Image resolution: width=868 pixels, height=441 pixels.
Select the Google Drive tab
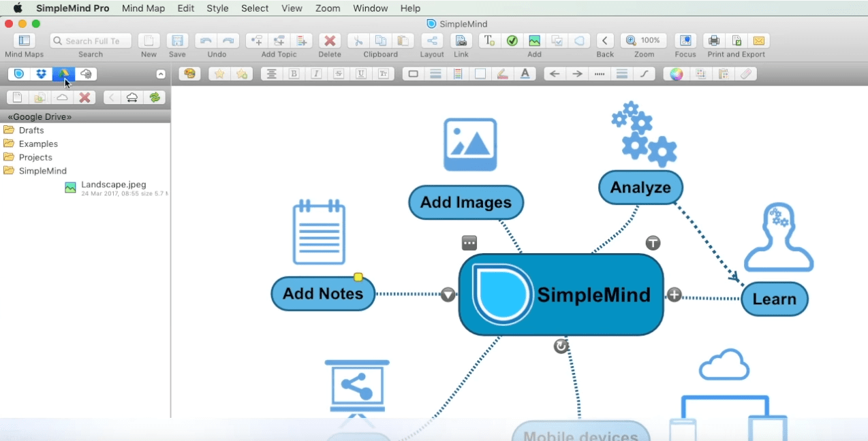pyautogui.click(x=64, y=74)
